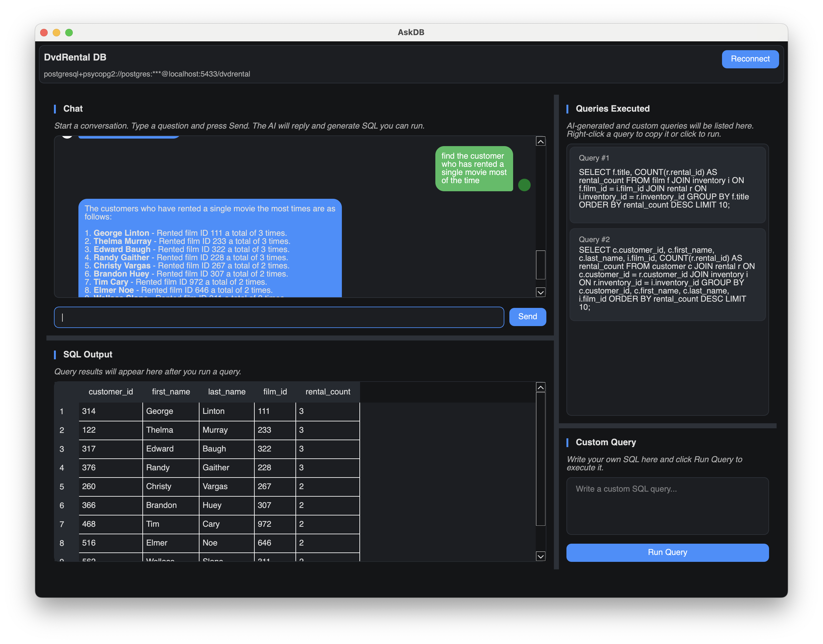823x644 pixels.
Task: Focus the chat message input field
Action: tap(279, 317)
